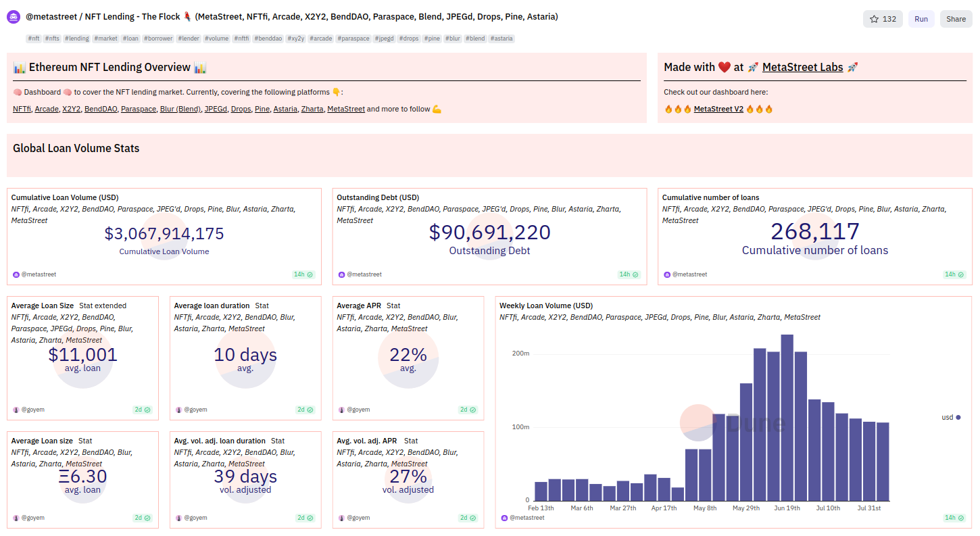
Task: Open the Zharta platform link
Action: [x=312, y=109]
